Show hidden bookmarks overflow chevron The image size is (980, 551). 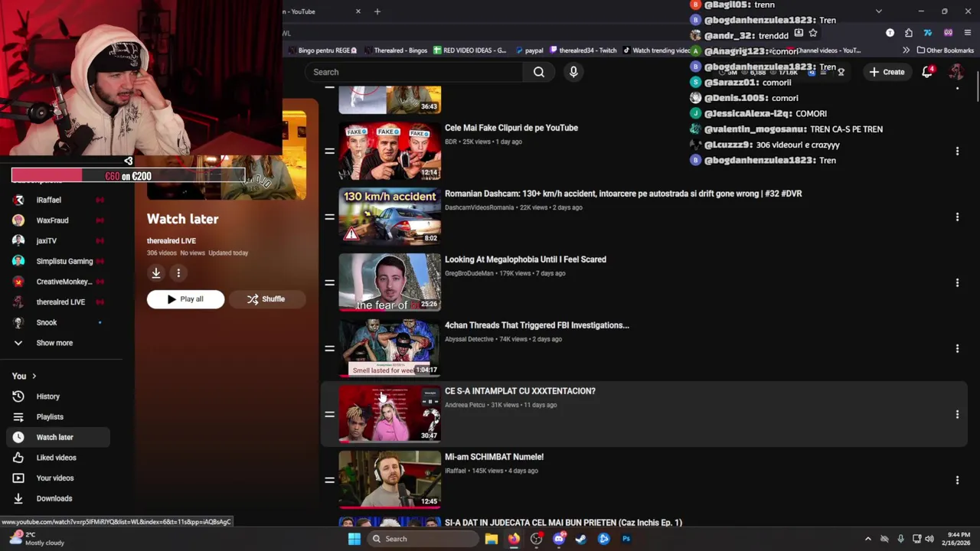(x=906, y=51)
